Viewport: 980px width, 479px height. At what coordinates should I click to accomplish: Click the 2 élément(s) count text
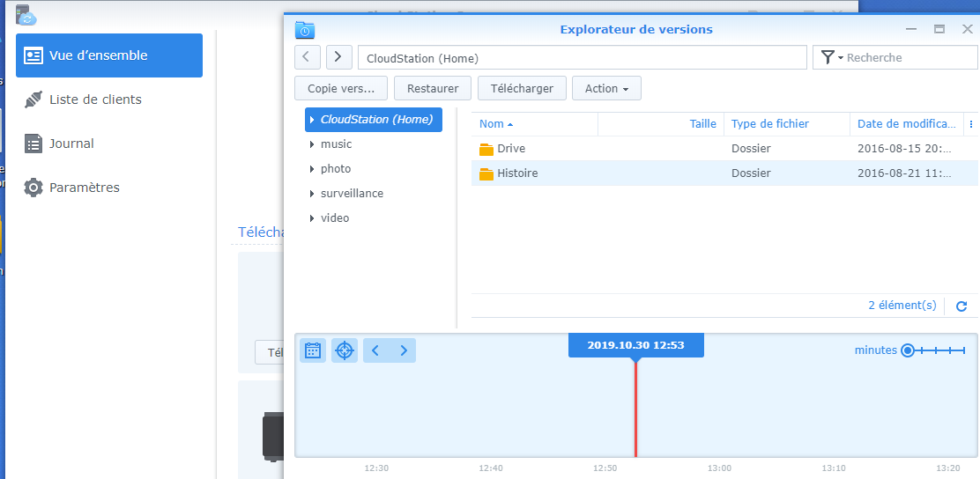(902, 306)
